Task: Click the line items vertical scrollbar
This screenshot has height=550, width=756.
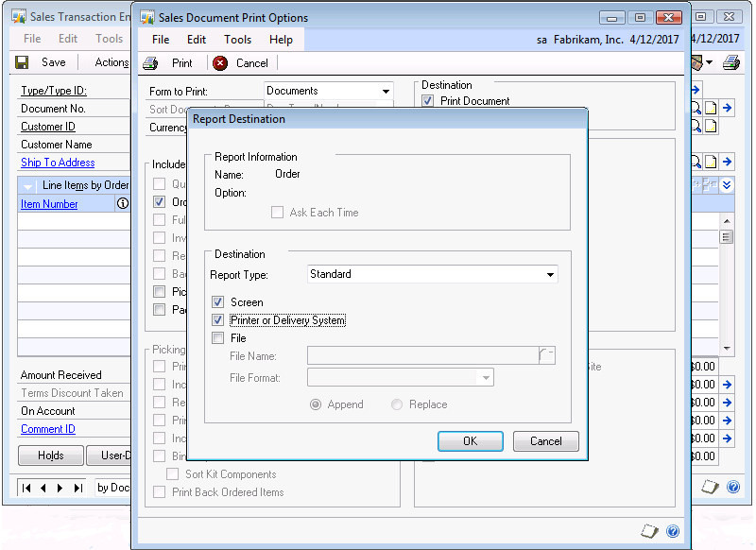Action: pos(726,284)
